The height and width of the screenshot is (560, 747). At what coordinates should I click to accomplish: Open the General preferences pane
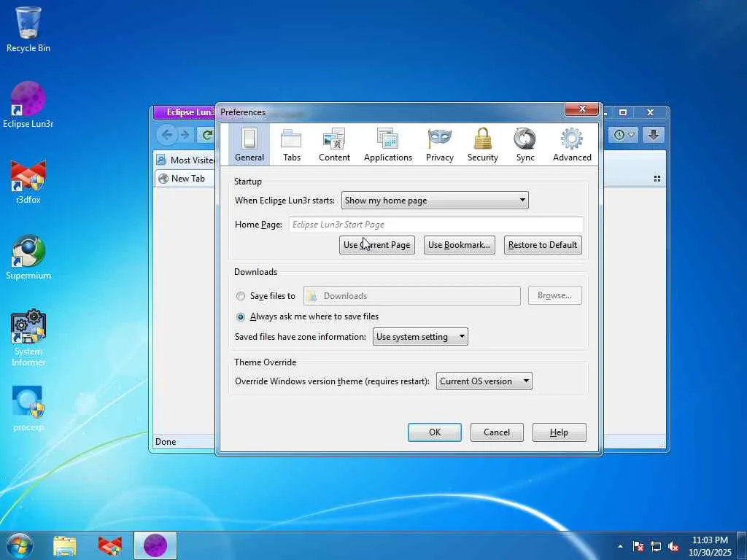[249, 145]
